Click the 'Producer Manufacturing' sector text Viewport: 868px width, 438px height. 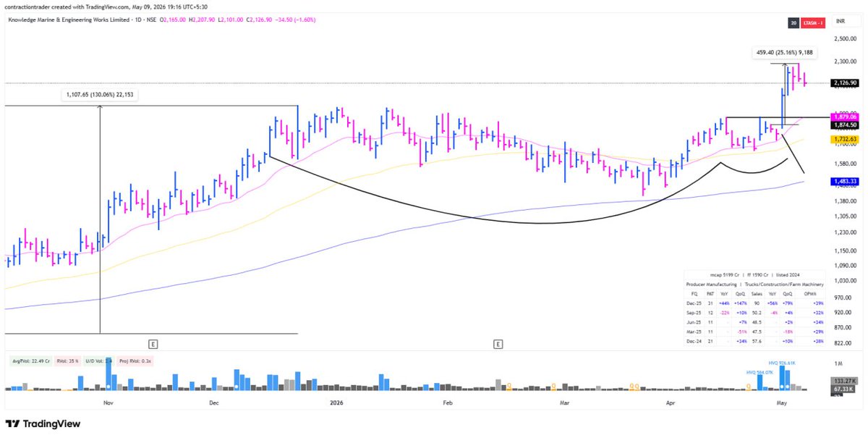(x=713, y=285)
